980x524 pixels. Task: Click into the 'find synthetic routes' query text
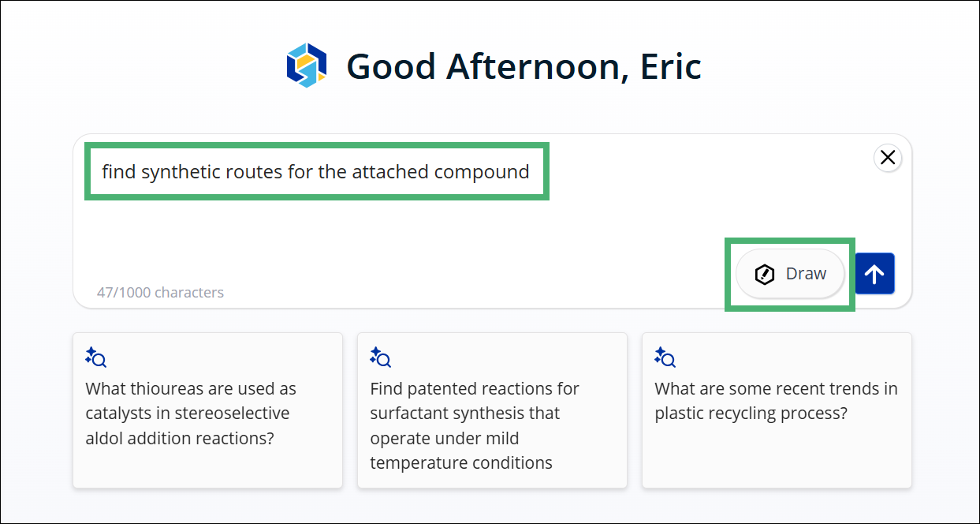(315, 171)
